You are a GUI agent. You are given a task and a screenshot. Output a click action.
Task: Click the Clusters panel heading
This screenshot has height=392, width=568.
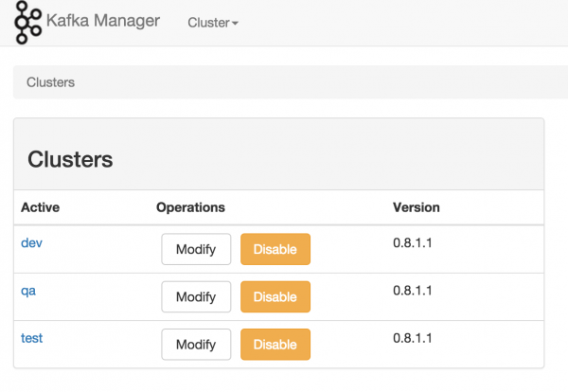pos(71,159)
